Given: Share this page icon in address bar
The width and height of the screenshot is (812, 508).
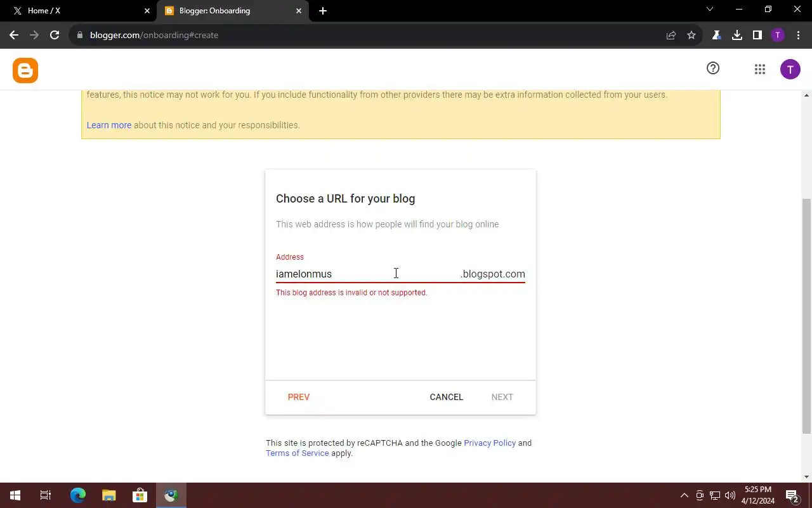Looking at the screenshot, I should 671,36.
